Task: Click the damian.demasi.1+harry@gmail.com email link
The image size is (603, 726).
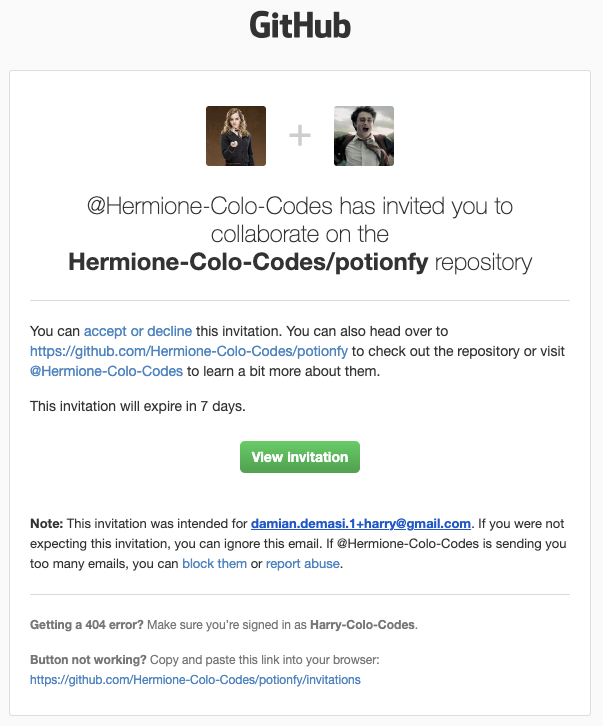Action: point(361,523)
